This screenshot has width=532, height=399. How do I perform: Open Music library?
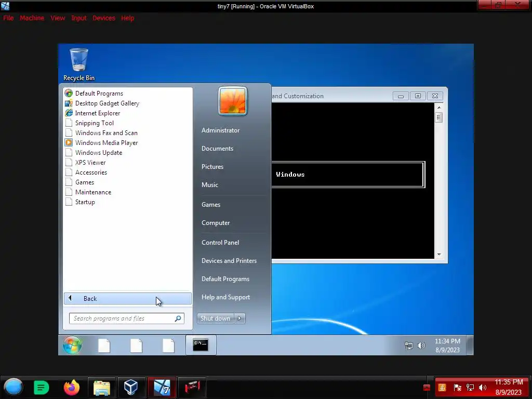click(210, 185)
